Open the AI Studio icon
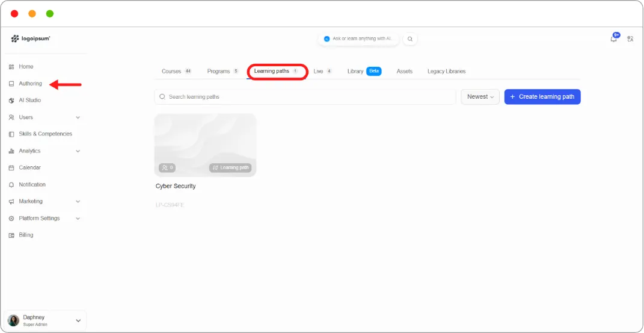Screen dimensions: 644x333 click(11, 101)
